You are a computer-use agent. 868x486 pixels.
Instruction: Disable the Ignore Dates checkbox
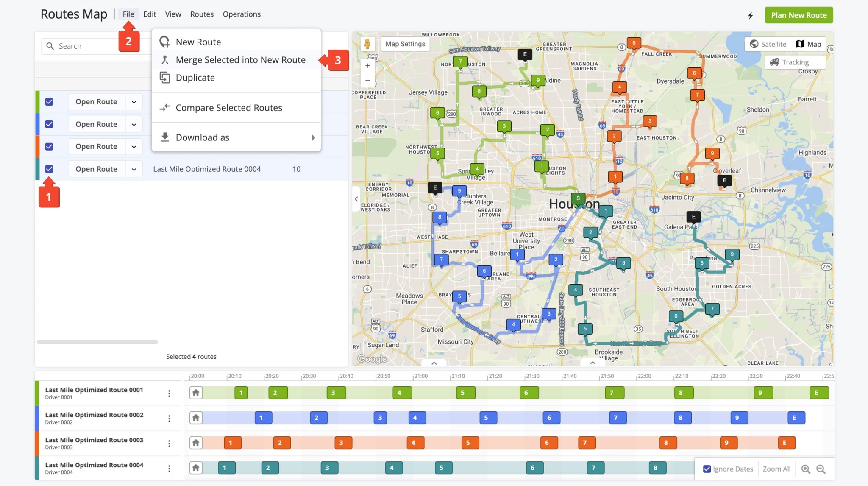(x=706, y=469)
